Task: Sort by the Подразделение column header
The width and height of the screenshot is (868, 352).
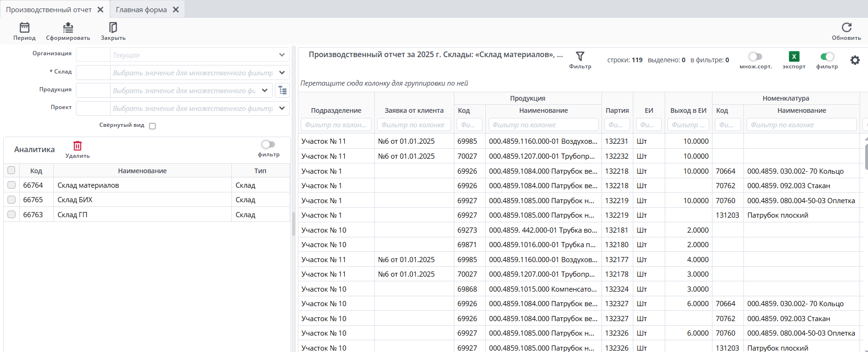Action: click(x=336, y=110)
